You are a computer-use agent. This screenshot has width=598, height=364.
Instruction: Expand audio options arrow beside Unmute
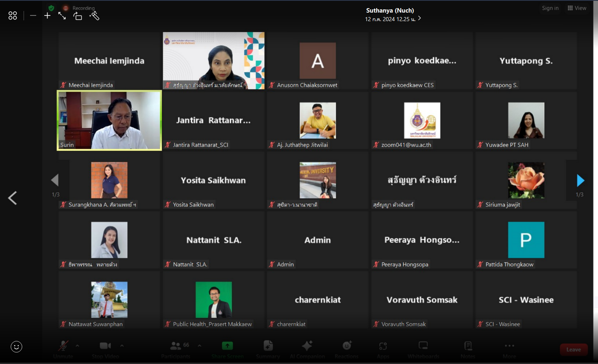[x=78, y=346]
